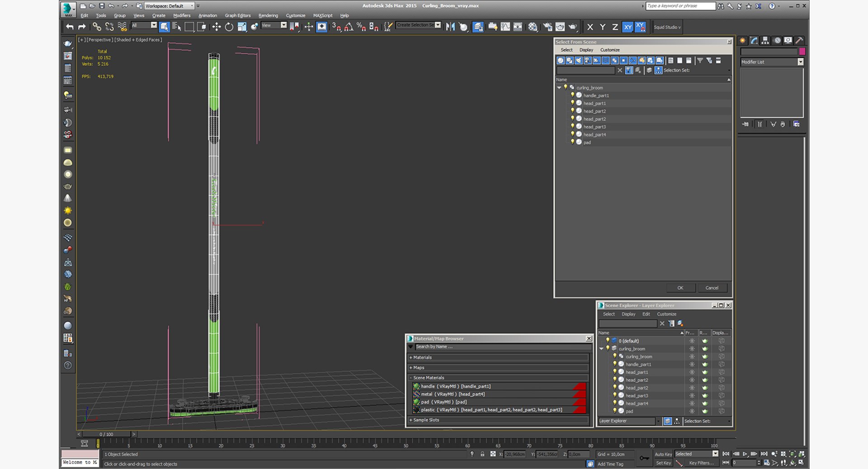Constrain to Z axis button
This screenshot has height=469, width=868.
click(615, 27)
